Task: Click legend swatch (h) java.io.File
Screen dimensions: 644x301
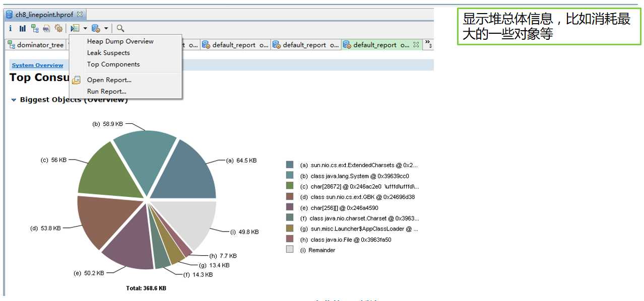Action: (x=290, y=239)
